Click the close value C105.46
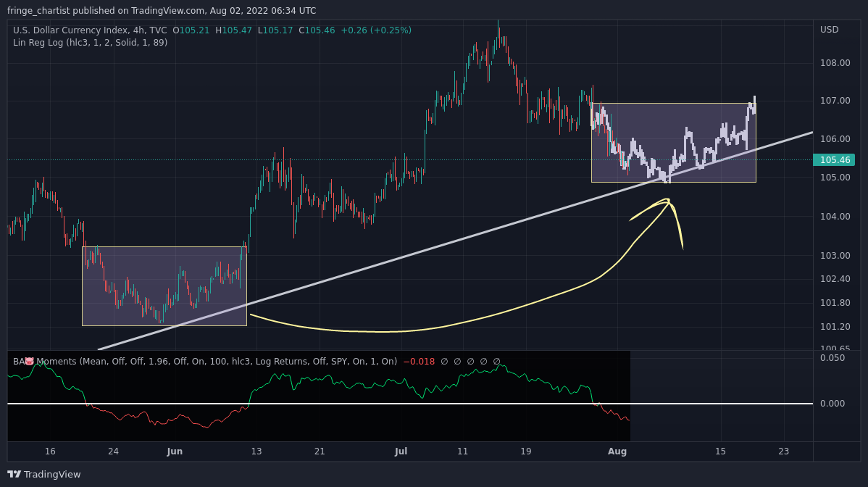The image size is (868, 487). pyautogui.click(x=317, y=30)
